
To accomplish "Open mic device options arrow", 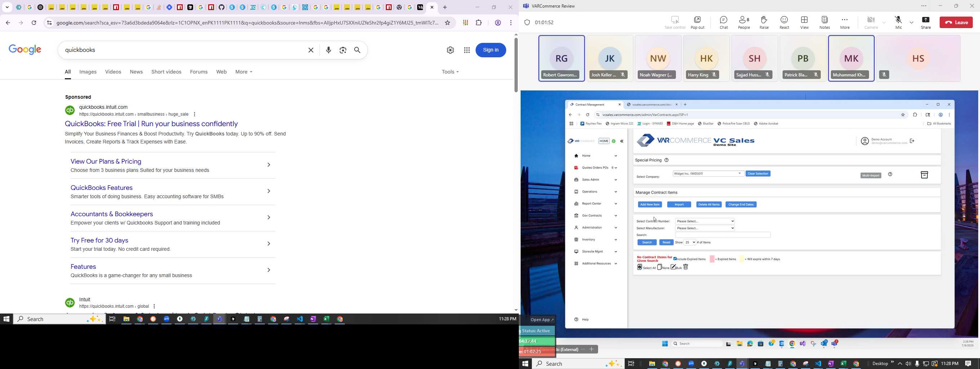I will pyautogui.click(x=912, y=22).
